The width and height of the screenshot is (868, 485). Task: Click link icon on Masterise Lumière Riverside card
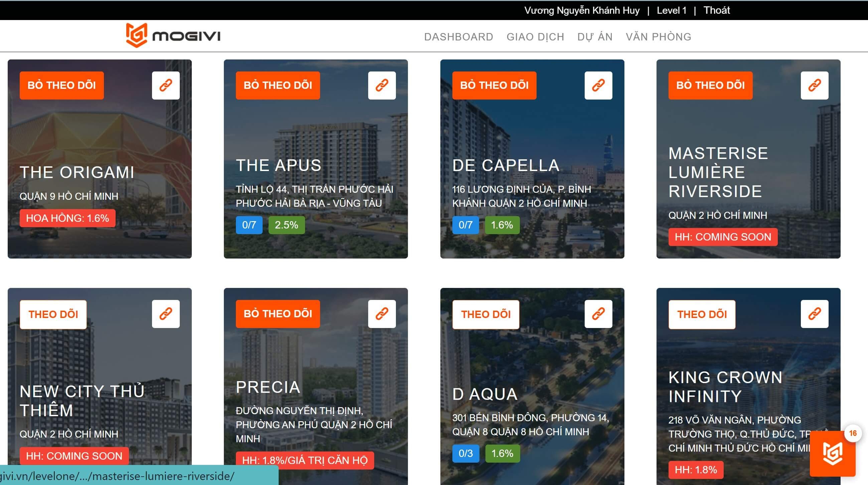[x=815, y=85]
